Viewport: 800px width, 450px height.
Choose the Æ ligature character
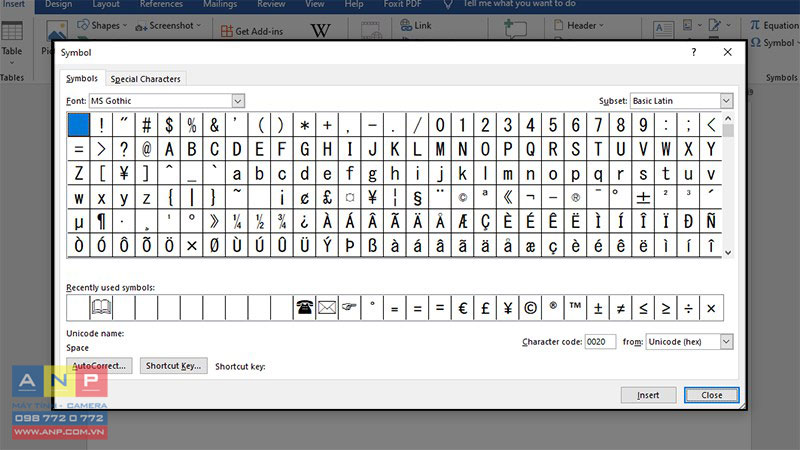462,221
